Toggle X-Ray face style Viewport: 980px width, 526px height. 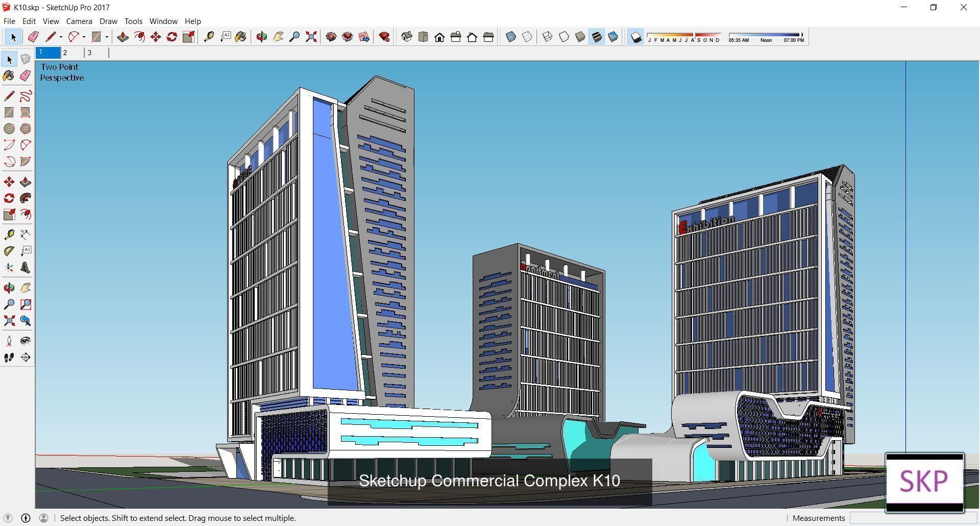(x=511, y=37)
